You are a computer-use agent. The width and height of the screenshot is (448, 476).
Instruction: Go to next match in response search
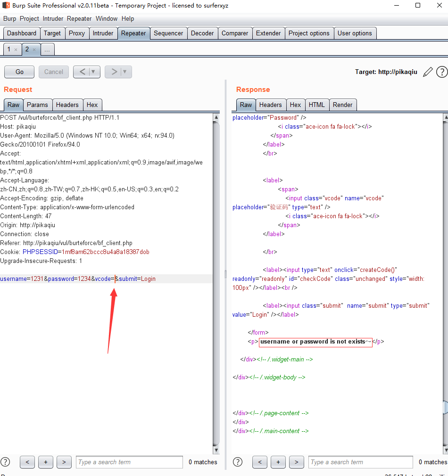[297, 462]
